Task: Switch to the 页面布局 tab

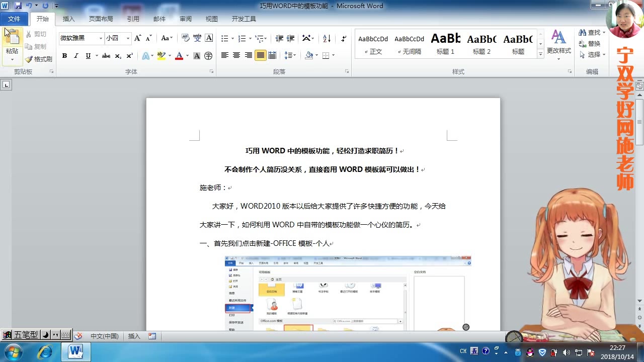Action: click(x=101, y=19)
